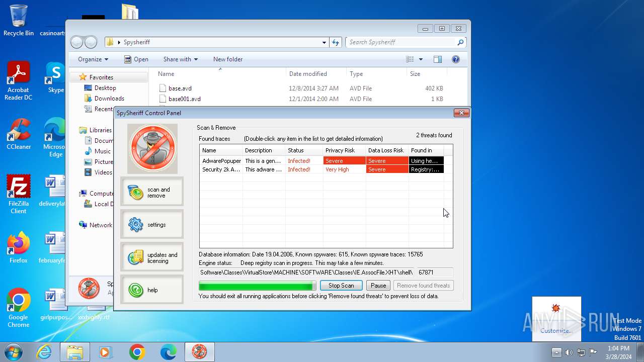Pause the registry scan
The height and width of the screenshot is (362, 644).
click(378, 286)
